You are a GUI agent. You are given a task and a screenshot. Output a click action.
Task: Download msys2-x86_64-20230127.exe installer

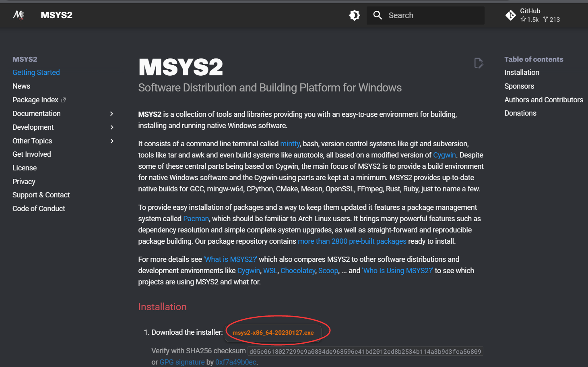pos(273,333)
